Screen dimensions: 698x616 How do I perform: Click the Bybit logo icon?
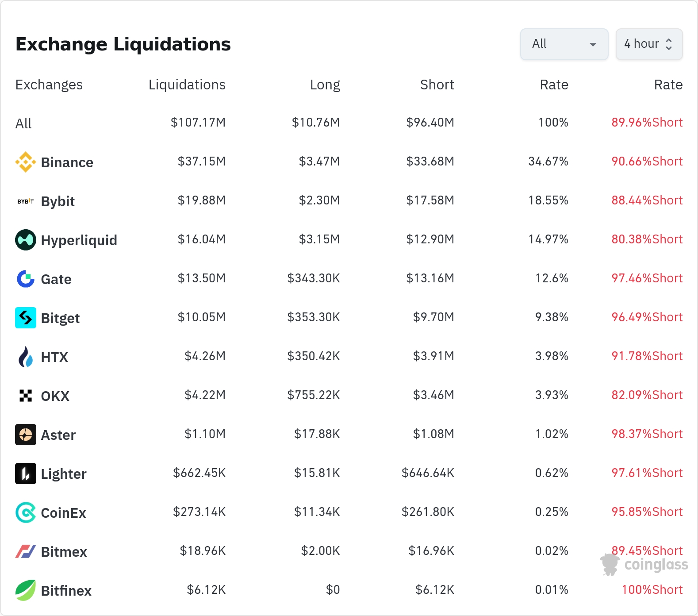(26, 201)
